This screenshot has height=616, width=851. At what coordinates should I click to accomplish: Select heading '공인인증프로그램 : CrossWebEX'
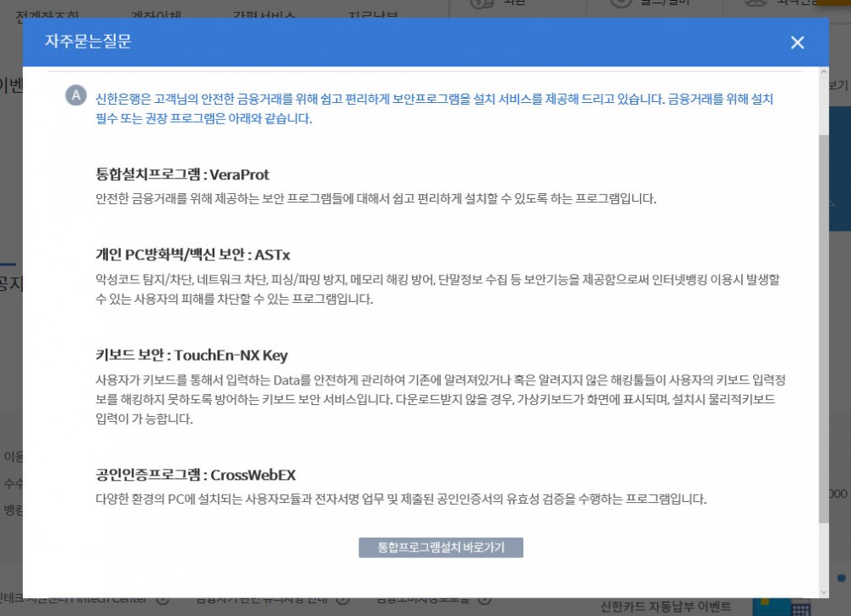[196, 475]
